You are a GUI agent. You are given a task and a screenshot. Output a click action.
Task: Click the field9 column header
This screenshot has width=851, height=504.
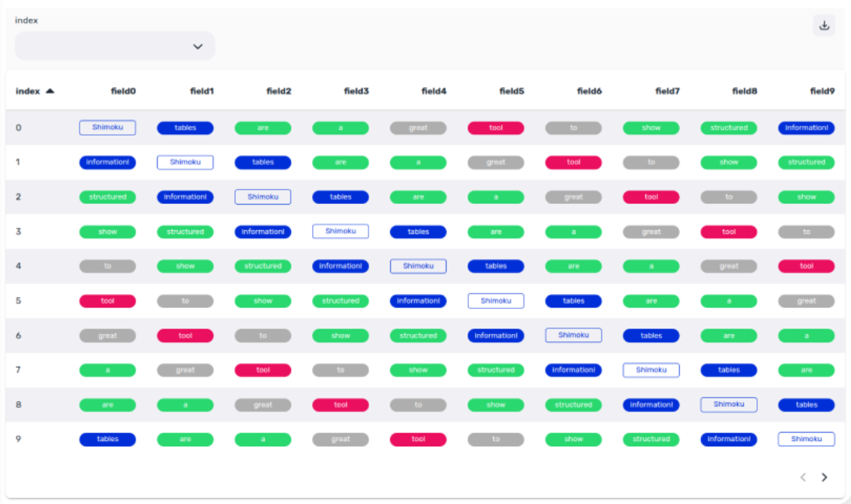tap(822, 91)
